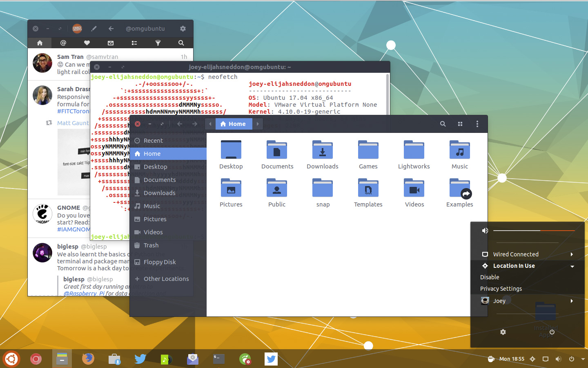This screenshot has height=368, width=588.
Task: Select Disable under Location In Use
Action: coord(490,277)
